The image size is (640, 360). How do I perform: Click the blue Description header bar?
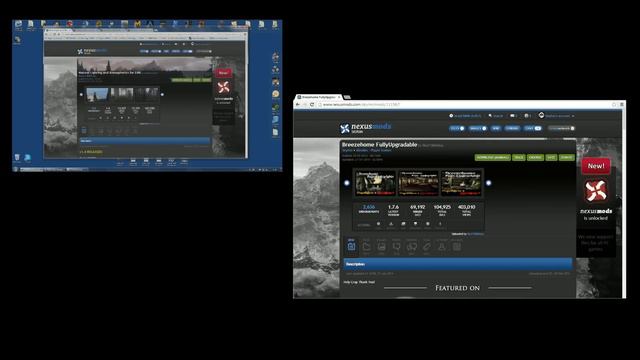coord(458,264)
